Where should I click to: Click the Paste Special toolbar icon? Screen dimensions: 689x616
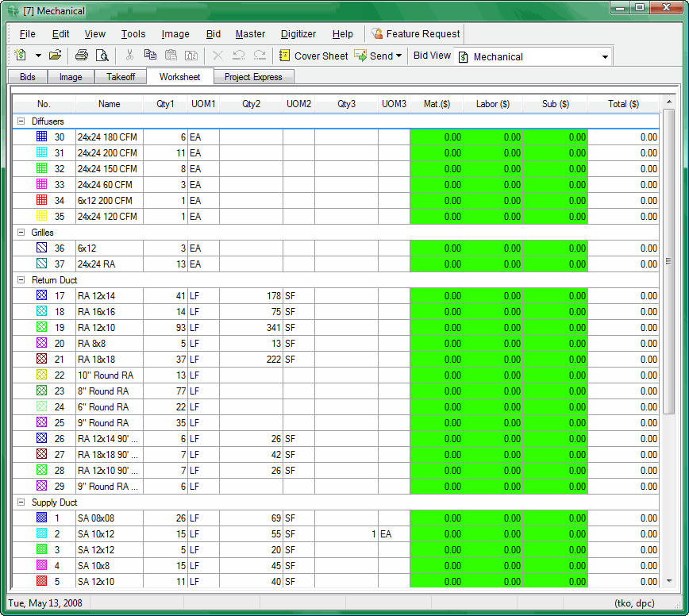(x=191, y=56)
